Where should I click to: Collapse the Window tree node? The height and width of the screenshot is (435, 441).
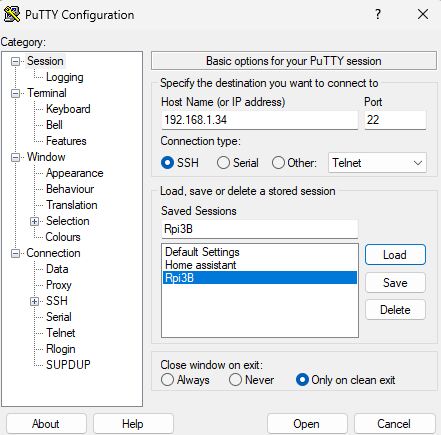pyautogui.click(x=15, y=157)
